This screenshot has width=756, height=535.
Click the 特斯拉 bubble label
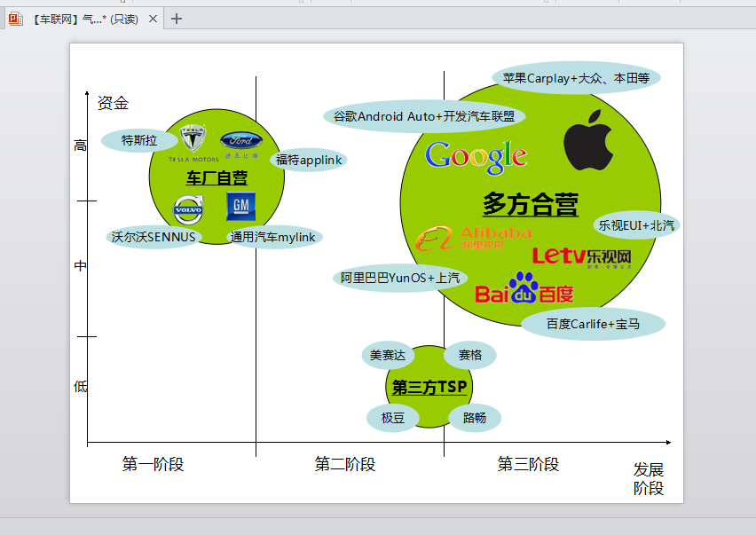139,140
